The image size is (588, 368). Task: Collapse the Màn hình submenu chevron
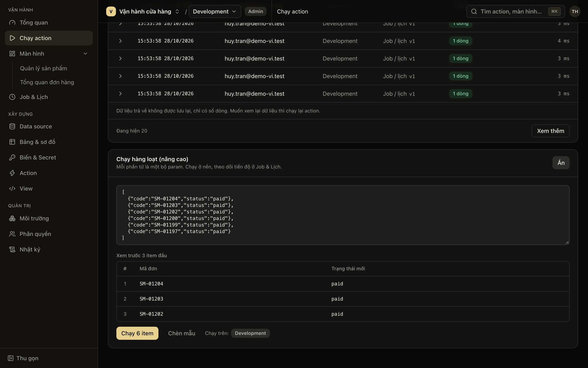[85, 54]
